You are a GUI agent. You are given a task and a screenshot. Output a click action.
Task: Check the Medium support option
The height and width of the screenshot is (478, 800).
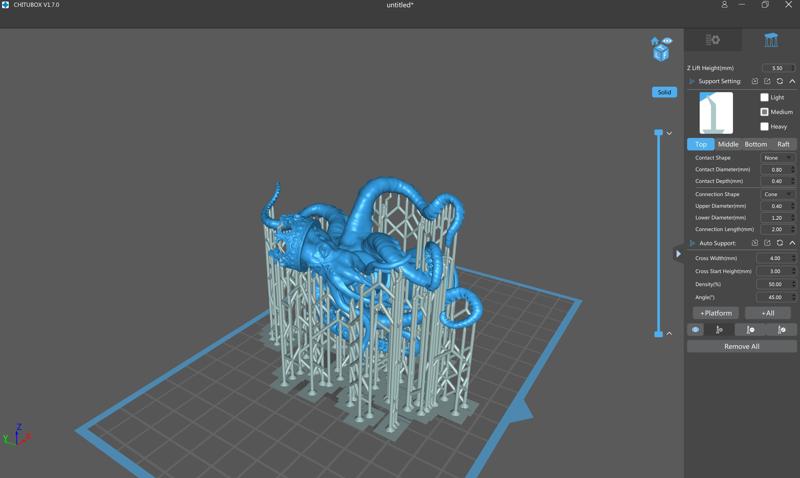(x=764, y=112)
